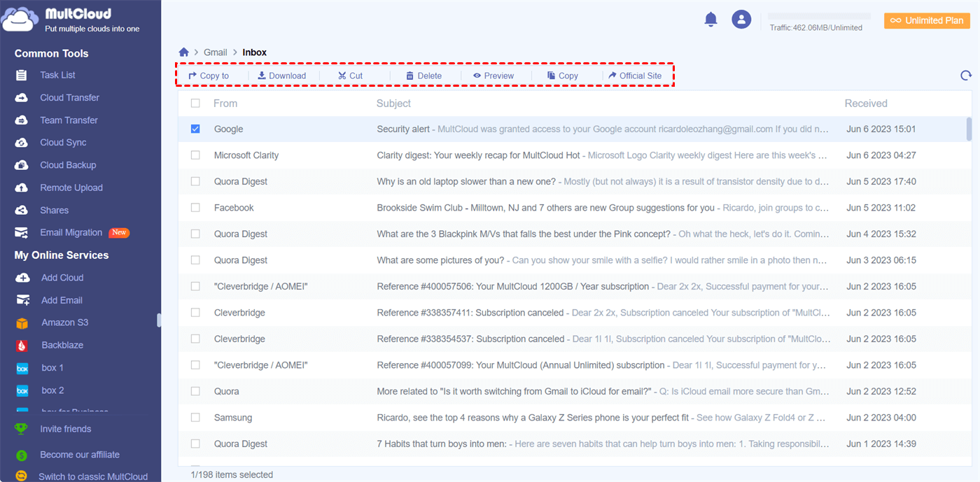Open the notifications bell
980x482 pixels.
pos(710,20)
